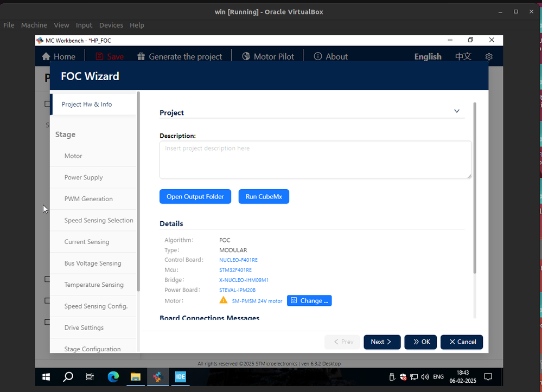Click Open Output Folder button

(195, 196)
